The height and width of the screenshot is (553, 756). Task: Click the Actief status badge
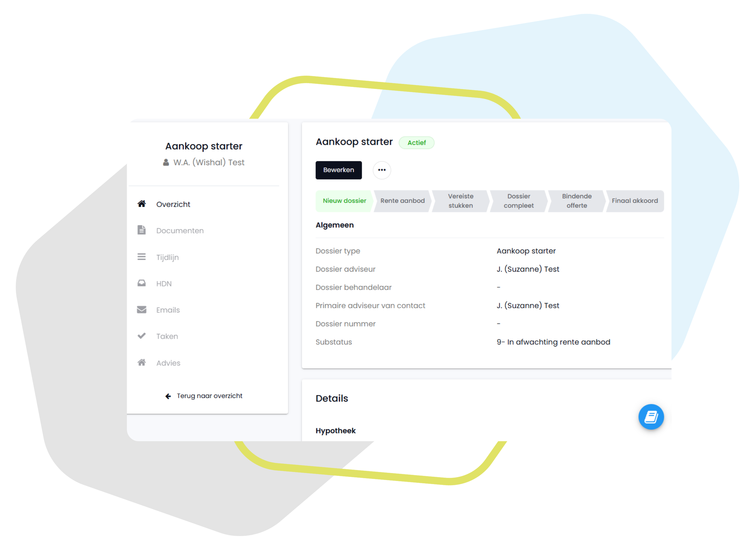click(x=416, y=143)
